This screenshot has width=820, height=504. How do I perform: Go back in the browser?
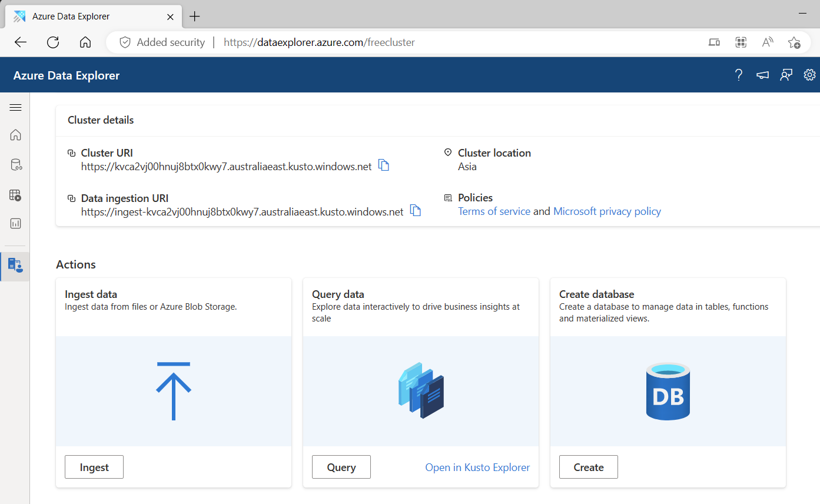[x=21, y=42]
